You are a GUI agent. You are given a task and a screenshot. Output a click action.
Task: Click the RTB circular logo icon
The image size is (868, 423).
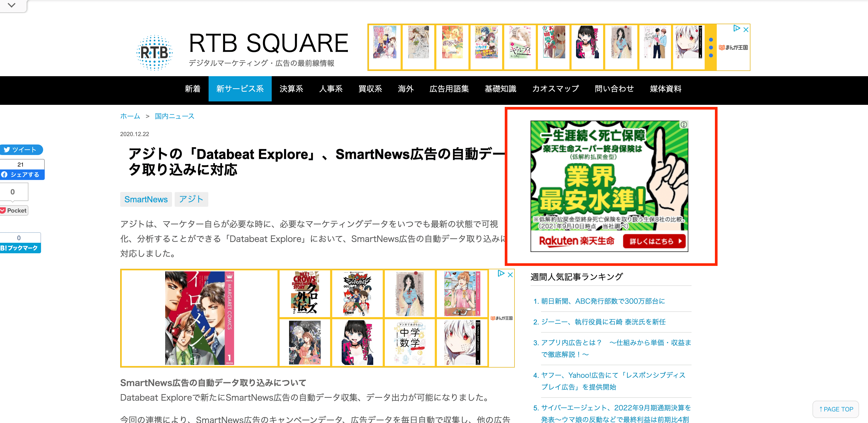coord(154,53)
